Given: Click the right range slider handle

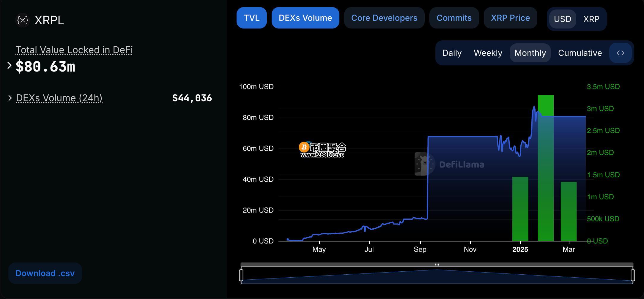Looking at the screenshot, I should pyautogui.click(x=633, y=275).
